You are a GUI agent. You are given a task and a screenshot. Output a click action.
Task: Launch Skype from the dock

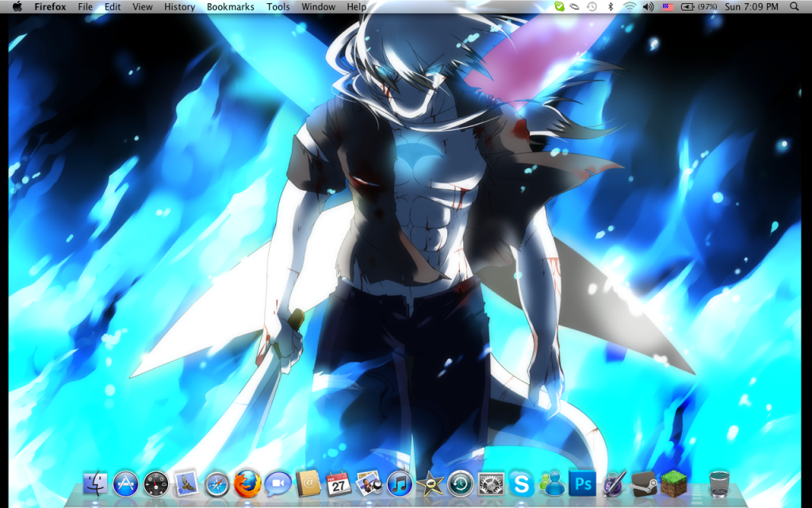click(521, 485)
